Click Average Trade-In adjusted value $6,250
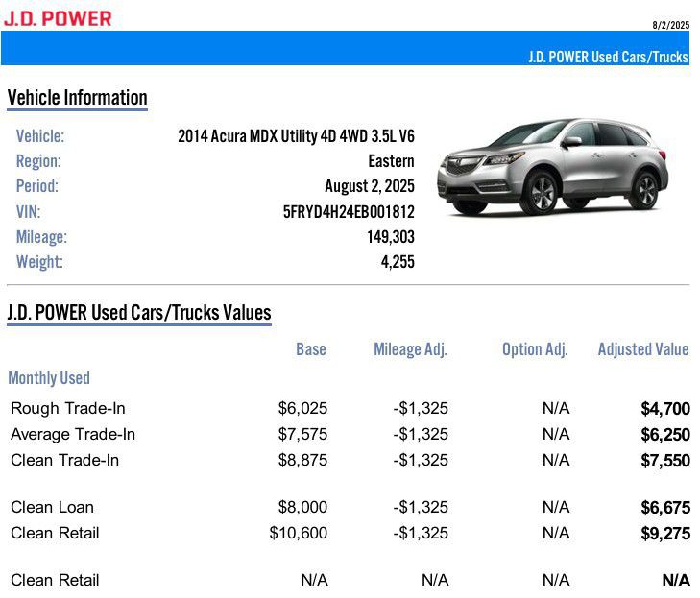The width and height of the screenshot is (700, 598). pos(665,435)
